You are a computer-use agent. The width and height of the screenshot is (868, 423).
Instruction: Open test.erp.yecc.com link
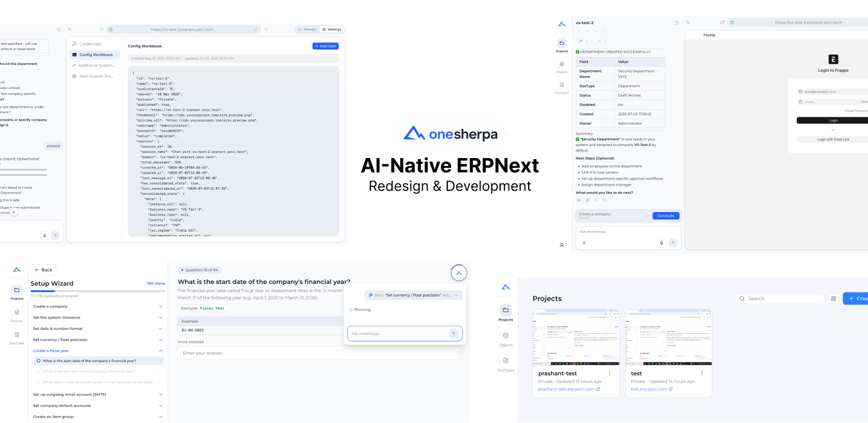point(652,389)
